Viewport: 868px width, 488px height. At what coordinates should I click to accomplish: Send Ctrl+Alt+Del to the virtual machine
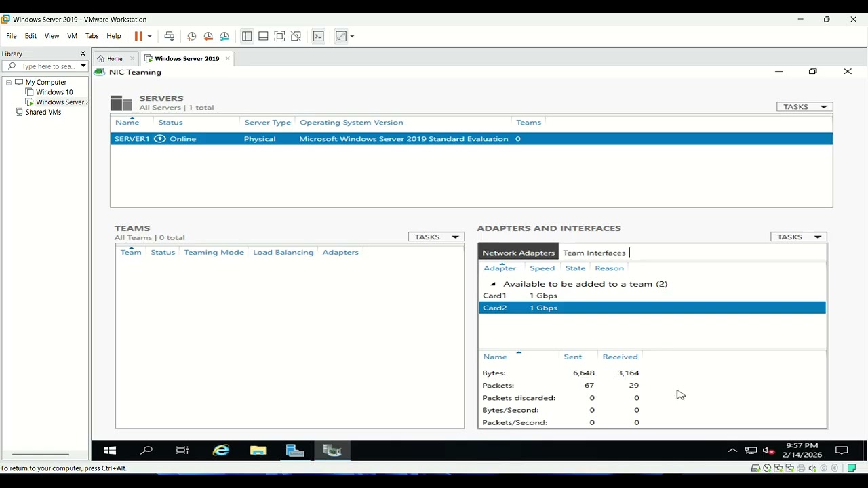coord(170,36)
